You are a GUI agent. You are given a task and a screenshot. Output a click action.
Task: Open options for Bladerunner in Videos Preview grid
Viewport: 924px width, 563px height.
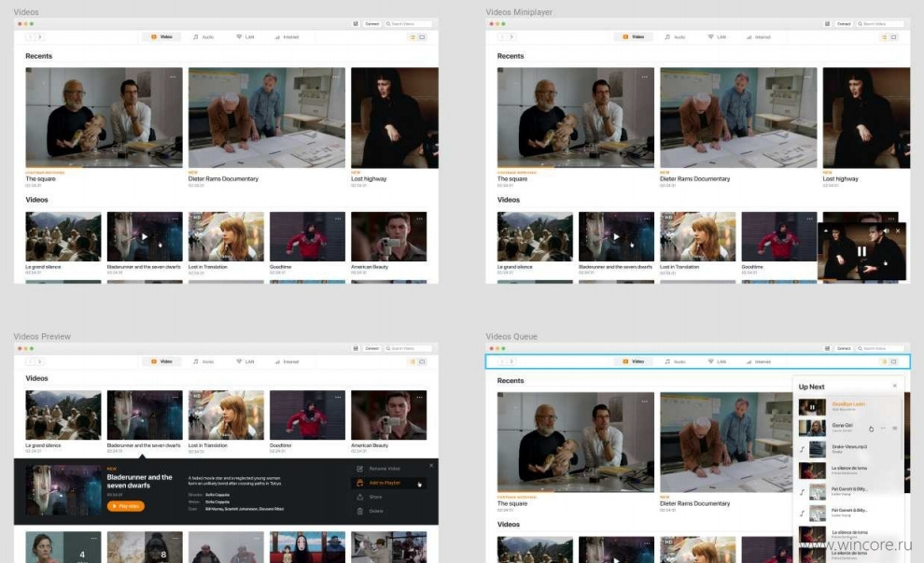tap(175, 398)
